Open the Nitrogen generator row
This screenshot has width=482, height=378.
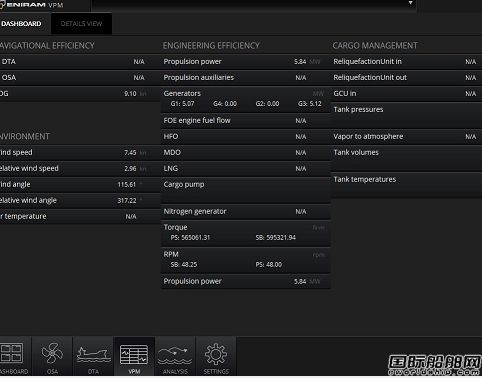(245, 212)
